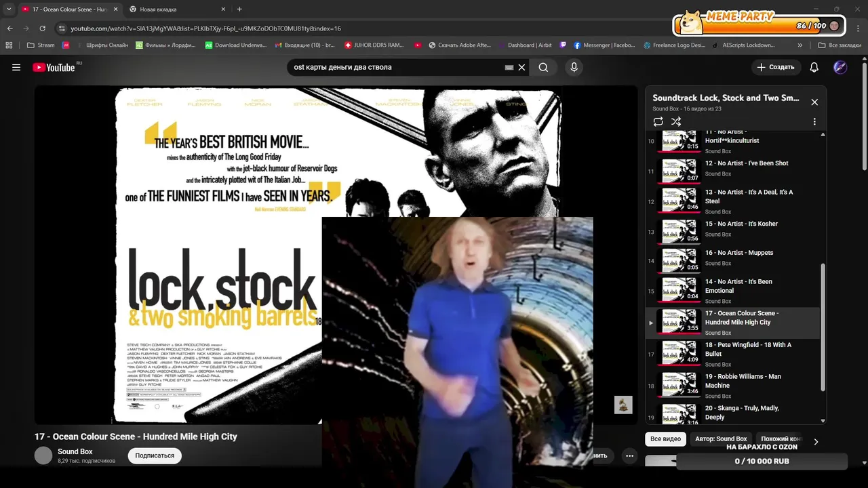Play 14 - No Artist - It's Been Emotional

(732, 291)
